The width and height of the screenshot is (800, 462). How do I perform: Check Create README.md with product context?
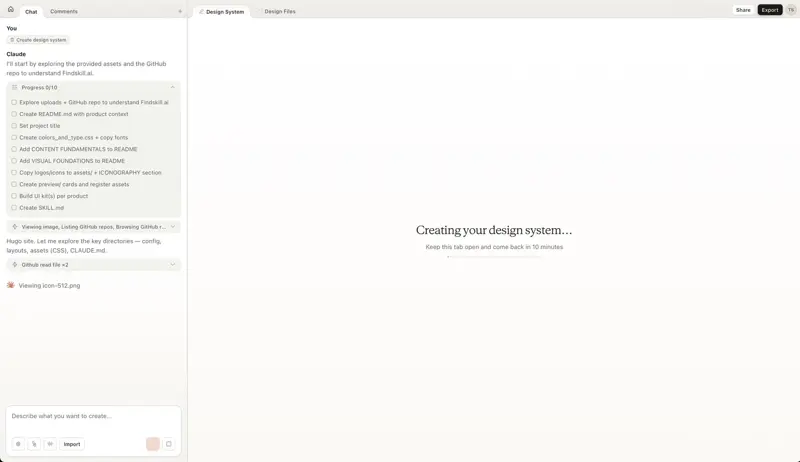(14, 114)
